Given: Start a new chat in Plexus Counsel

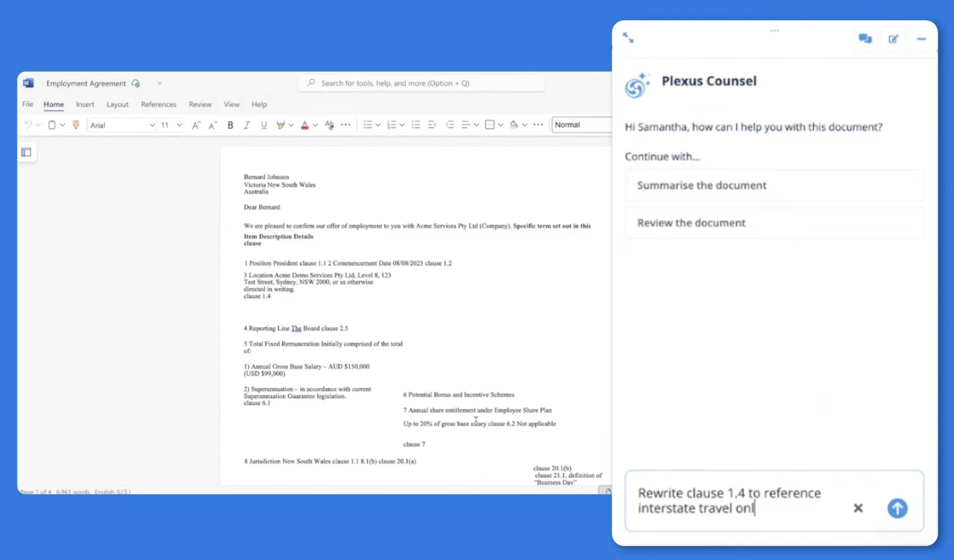Looking at the screenshot, I should 893,39.
